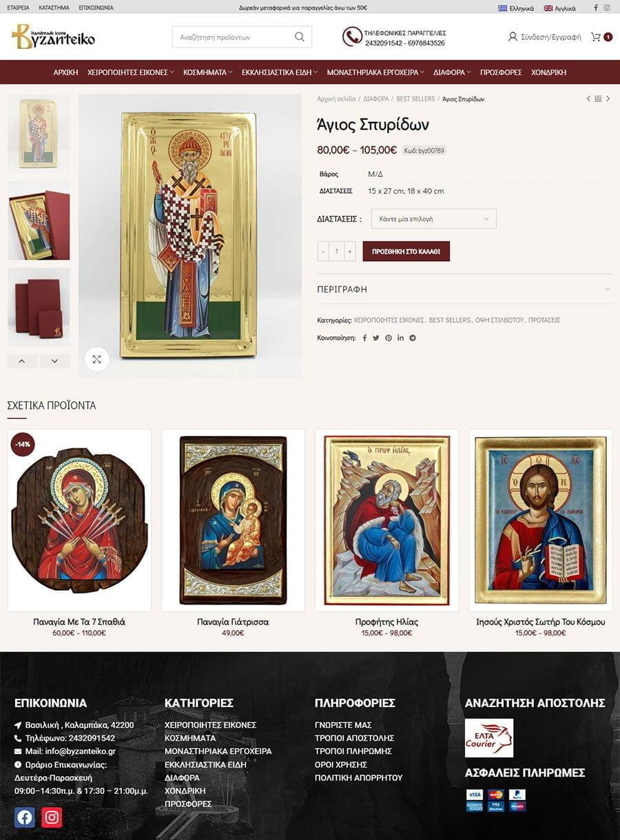Increase quantity with plus button
This screenshot has width=620, height=840.
click(350, 251)
